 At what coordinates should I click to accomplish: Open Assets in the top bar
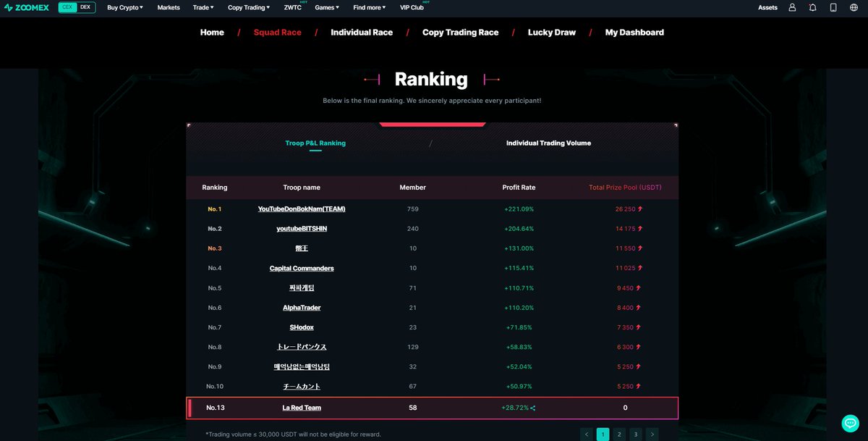point(767,7)
